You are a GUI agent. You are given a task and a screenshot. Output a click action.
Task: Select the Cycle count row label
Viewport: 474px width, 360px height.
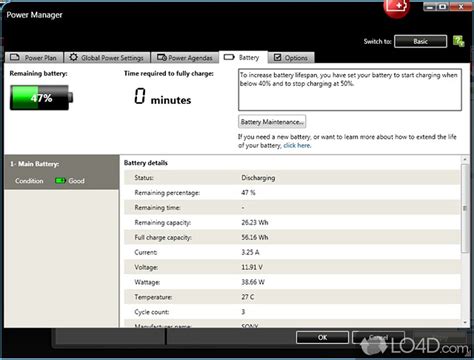click(152, 312)
